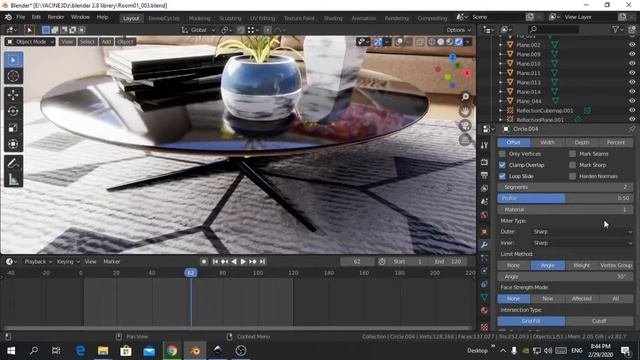Click the viewport zoom magnifier icon

point(465,96)
